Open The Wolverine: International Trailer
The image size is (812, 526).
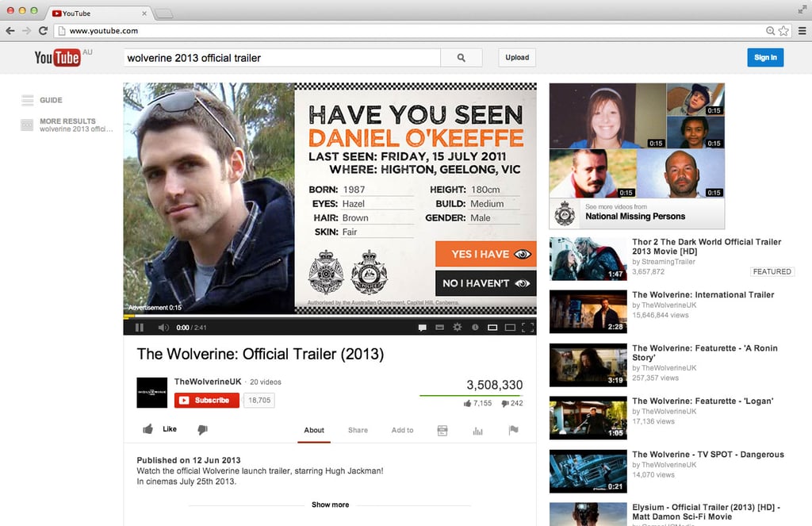coord(703,295)
